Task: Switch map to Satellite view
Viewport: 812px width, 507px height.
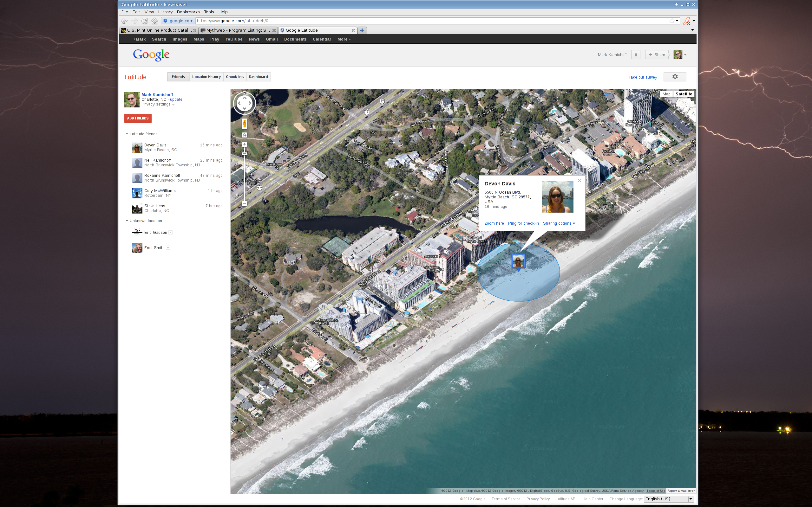Action: 684,94
